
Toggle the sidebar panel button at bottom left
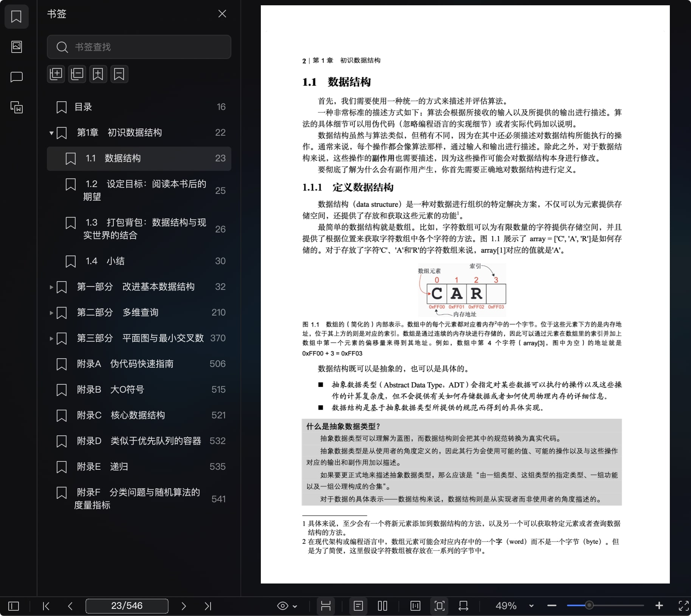coord(14,606)
